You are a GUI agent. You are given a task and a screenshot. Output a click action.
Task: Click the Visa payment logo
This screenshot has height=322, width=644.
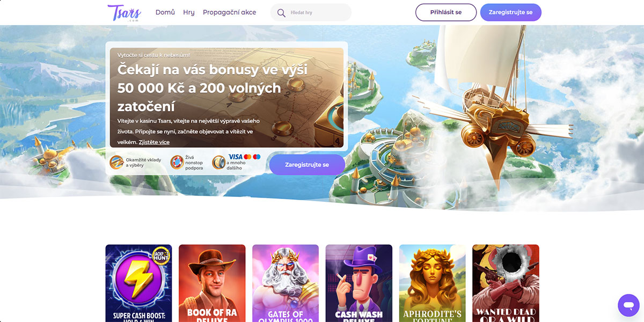tap(236, 157)
